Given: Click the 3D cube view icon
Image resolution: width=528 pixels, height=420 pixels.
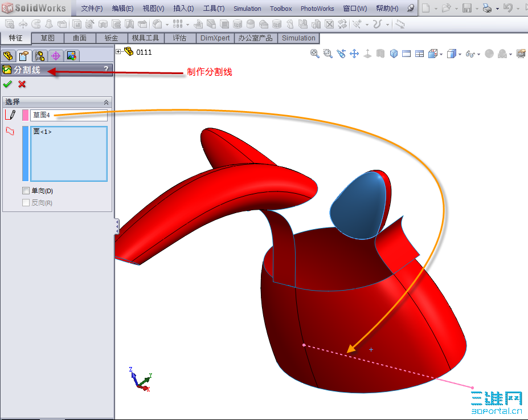Looking at the screenshot, I should pos(394,54).
